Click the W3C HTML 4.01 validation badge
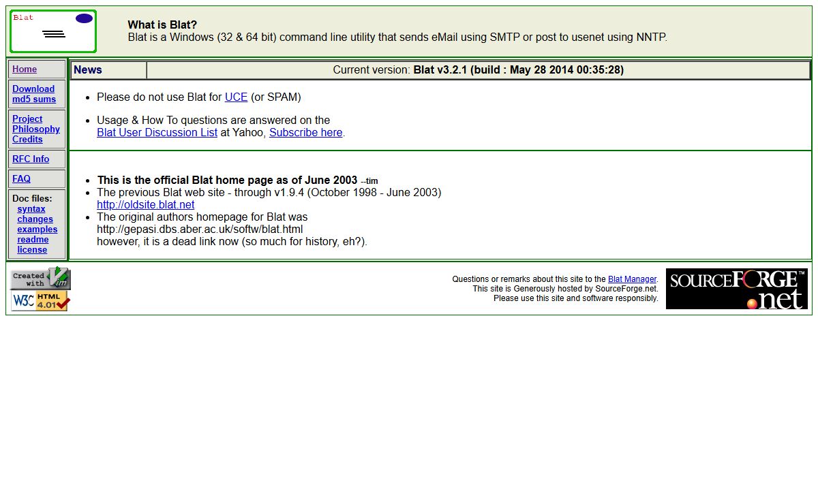Screen dimensions: 818x504 click(x=40, y=301)
